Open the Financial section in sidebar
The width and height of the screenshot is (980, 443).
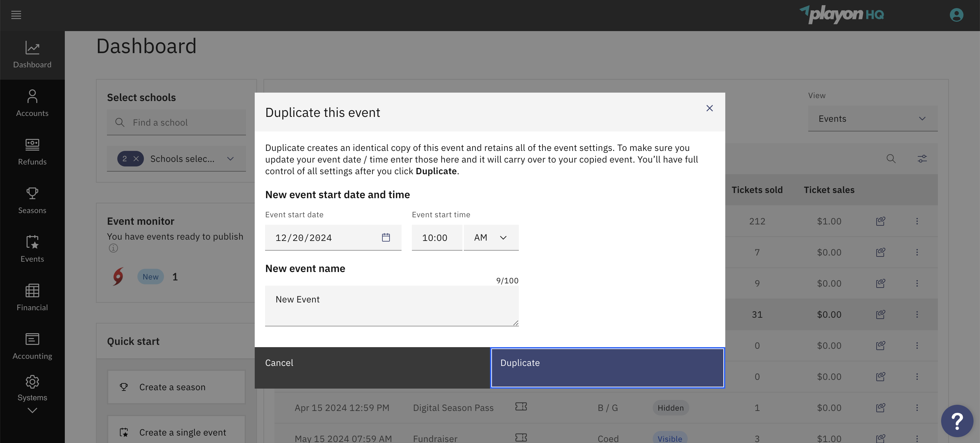(x=32, y=297)
